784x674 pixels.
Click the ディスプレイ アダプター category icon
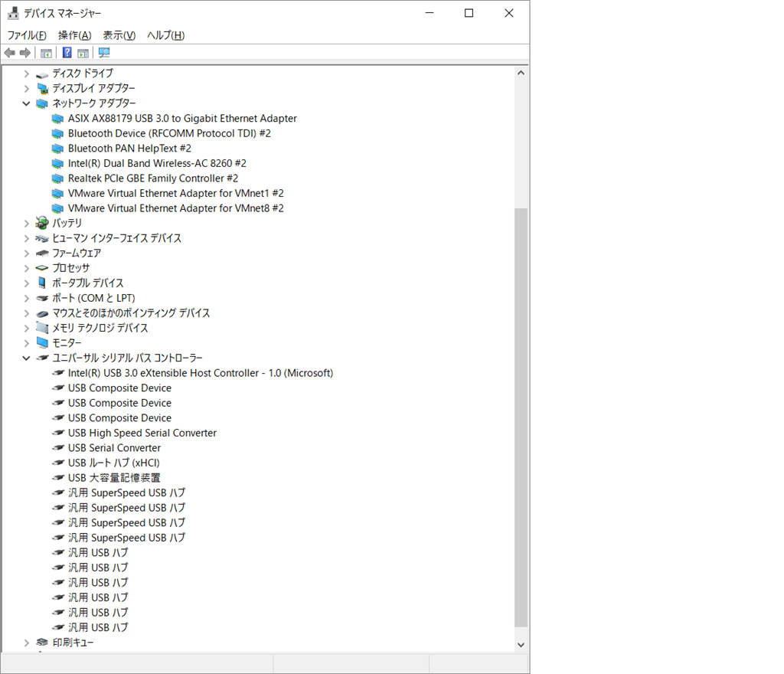click(43, 89)
